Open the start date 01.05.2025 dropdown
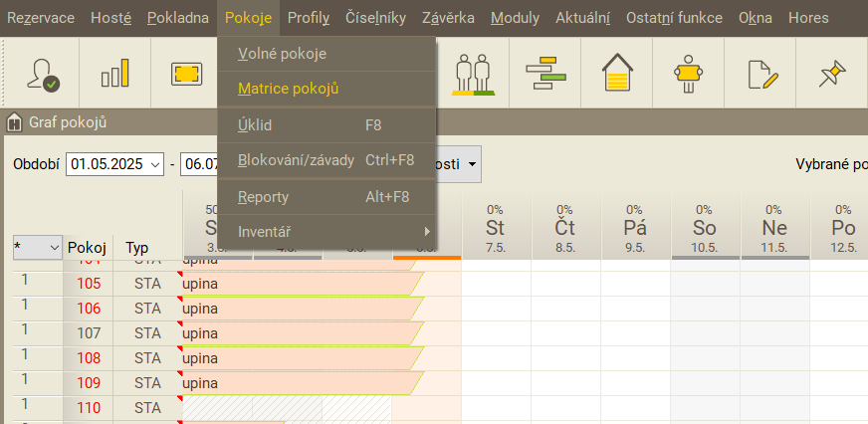 (x=154, y=164)
